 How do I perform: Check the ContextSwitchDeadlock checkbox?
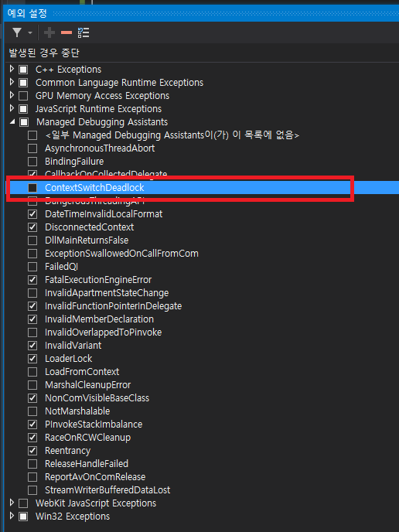tap(32, 188)
